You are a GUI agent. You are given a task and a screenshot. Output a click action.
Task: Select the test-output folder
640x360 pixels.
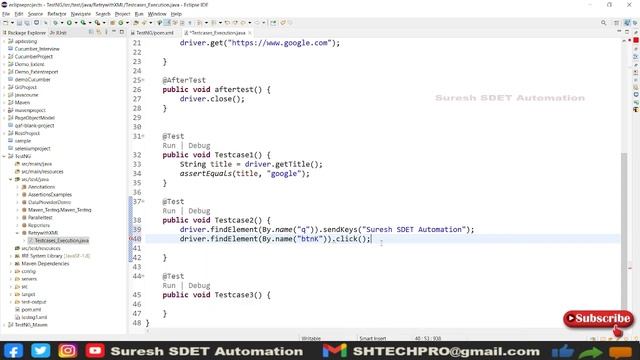coord(33,302)
